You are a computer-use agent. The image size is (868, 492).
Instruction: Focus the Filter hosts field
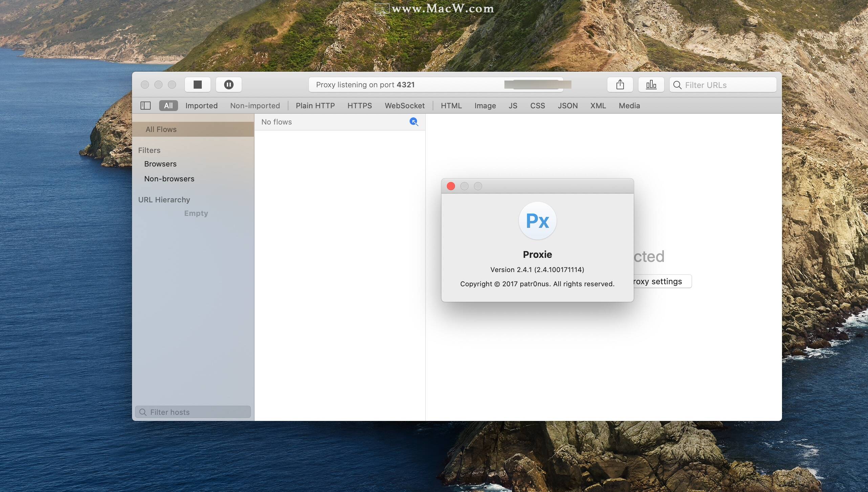(x=193, y=412)
